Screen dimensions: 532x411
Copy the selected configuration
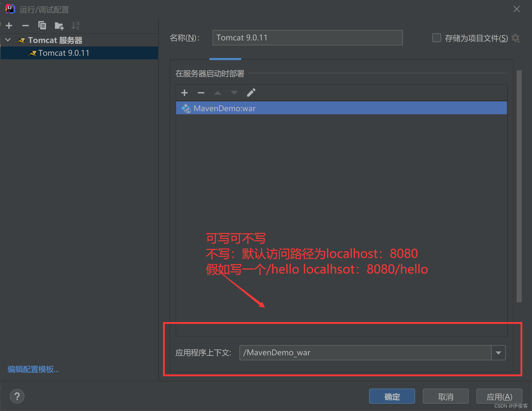[42, 26]
